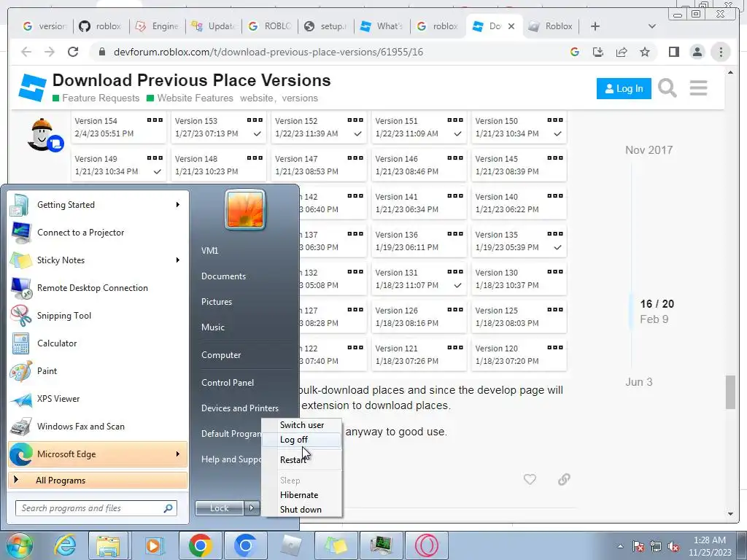Screen dimensions: 747x560
Task: Open Sticky Notes taskbar icon
Action: coord(336,545)
